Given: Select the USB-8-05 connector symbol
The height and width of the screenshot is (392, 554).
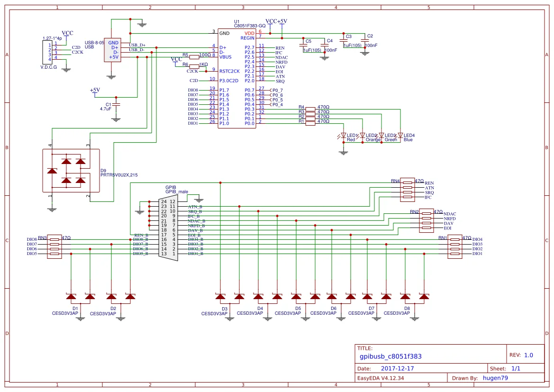Looking at the screenshot, I should coord(112,50).
